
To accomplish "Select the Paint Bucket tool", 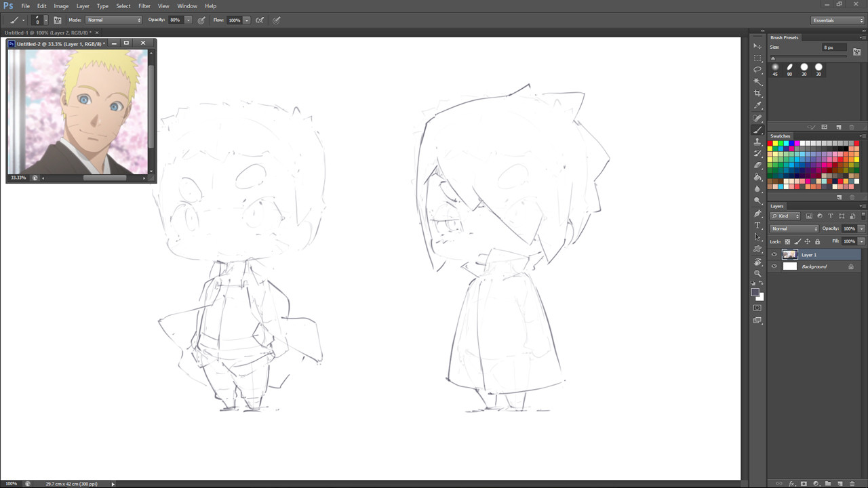I will 757,177.
